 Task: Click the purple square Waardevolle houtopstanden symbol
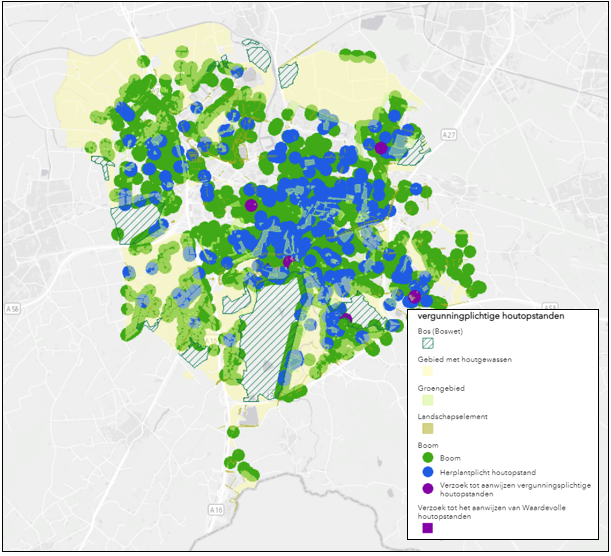pos(428,528)
